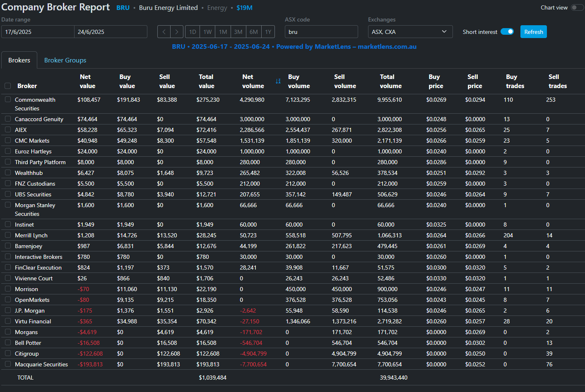Click the Morgan Stanley Securities broker name
The height and width of the screenshot is (392, 585).
click(35, 210)
